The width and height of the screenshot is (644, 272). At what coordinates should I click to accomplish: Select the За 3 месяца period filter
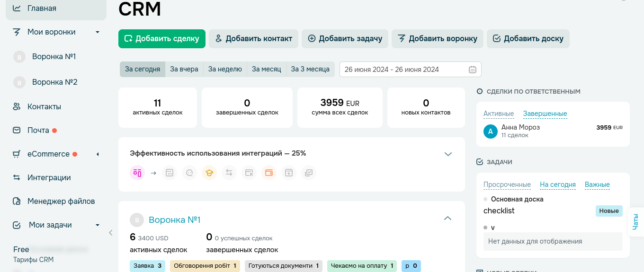coord(310,69)
